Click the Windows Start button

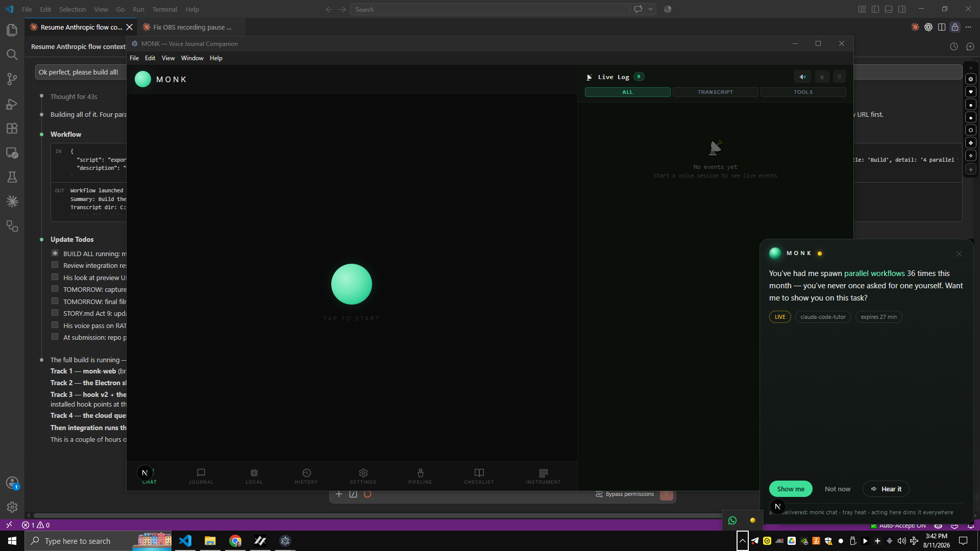12,541
